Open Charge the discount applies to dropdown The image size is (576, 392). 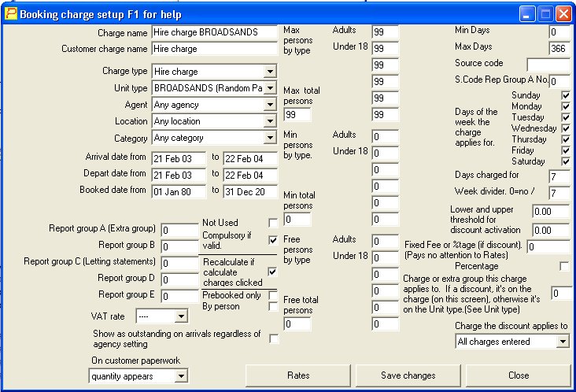coord(563,342)
